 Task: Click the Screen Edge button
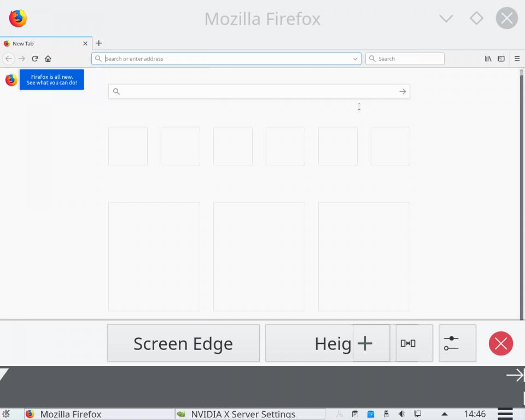click(183, 343)
